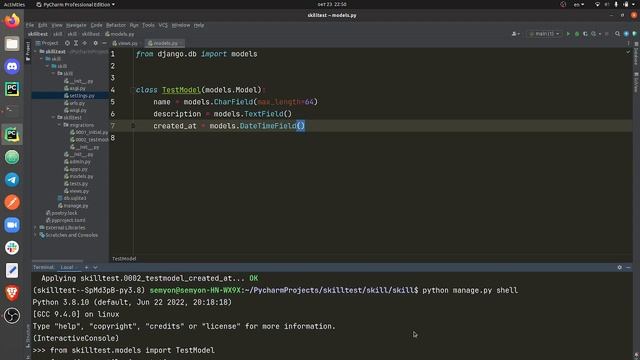This screenshot has width=640, height=360.
Task: Open Firefox from the Ubuntu dock
Action: (12, 21)
